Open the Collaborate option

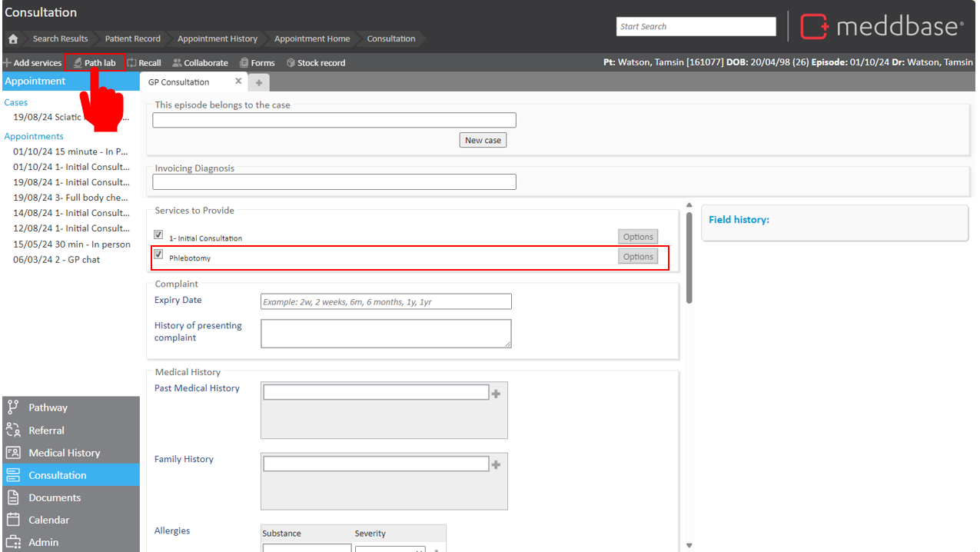[x=200, y=63]
